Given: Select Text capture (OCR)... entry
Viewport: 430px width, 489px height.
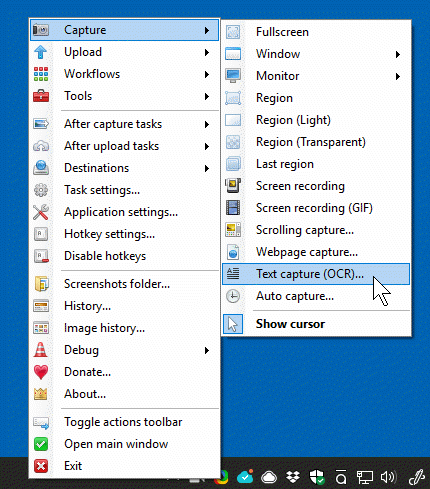Looking at the screenshot, I should click(316, 274).
